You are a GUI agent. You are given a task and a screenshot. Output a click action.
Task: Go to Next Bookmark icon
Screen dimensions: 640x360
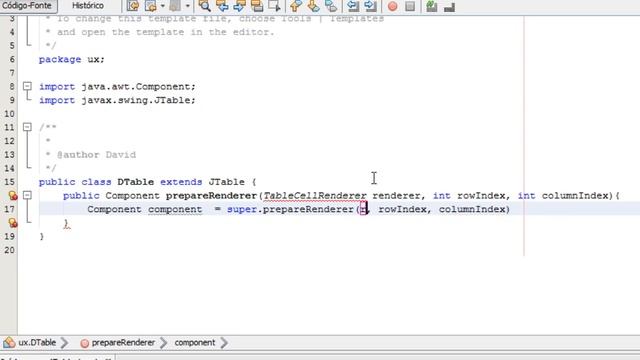pos(313,6)
